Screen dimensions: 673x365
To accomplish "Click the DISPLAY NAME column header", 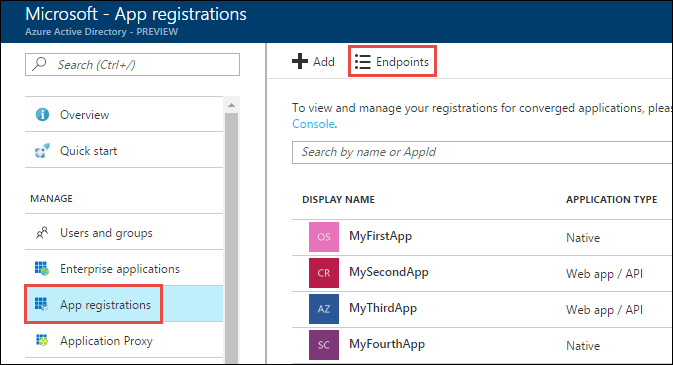I will click(338, 200).
